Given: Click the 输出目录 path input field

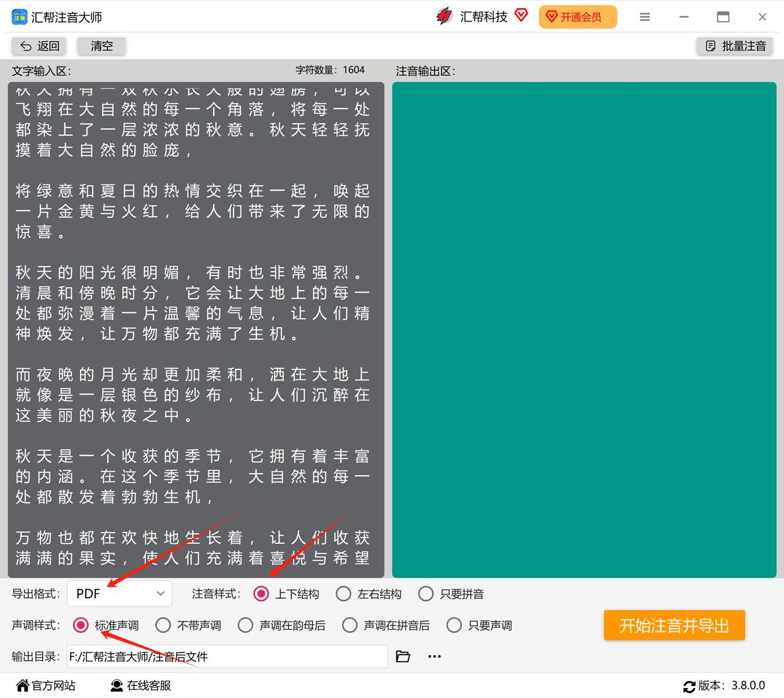Looking at the screenshot, I should point(227,657).
